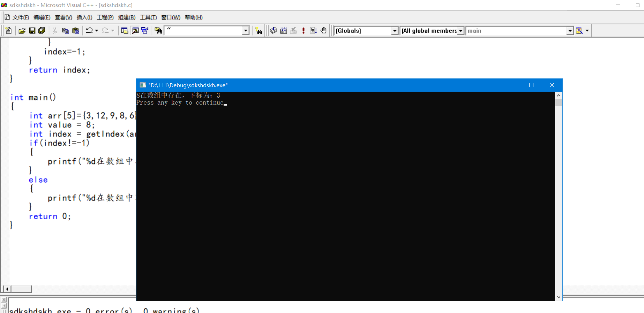Insert a breakpoint with the hand icon
Image resolution: width=644 pixels, height=313 pixels.
click(x=323, y=31)
